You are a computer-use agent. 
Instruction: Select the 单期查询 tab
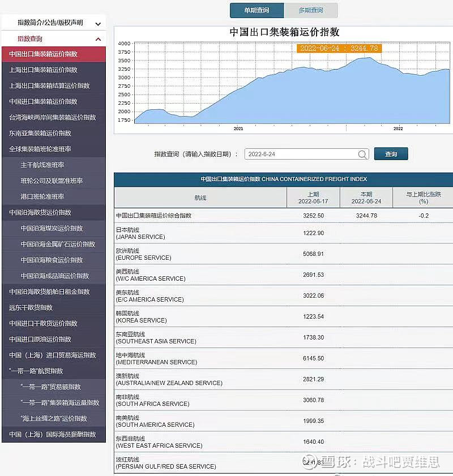[x=257, y=10]
